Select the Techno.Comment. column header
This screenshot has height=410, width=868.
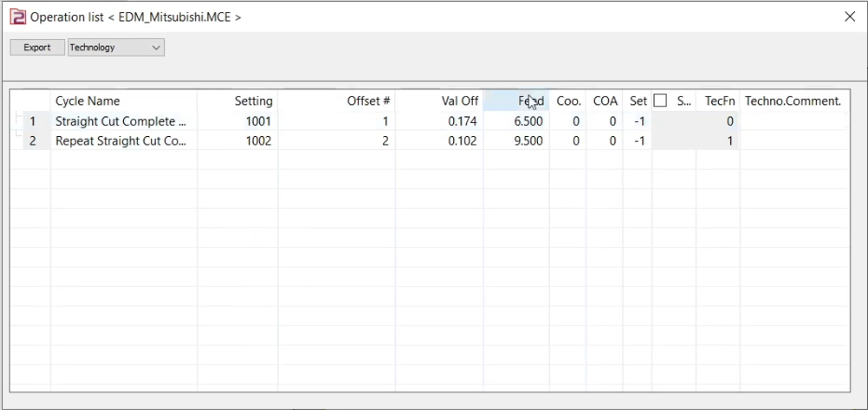792,101
